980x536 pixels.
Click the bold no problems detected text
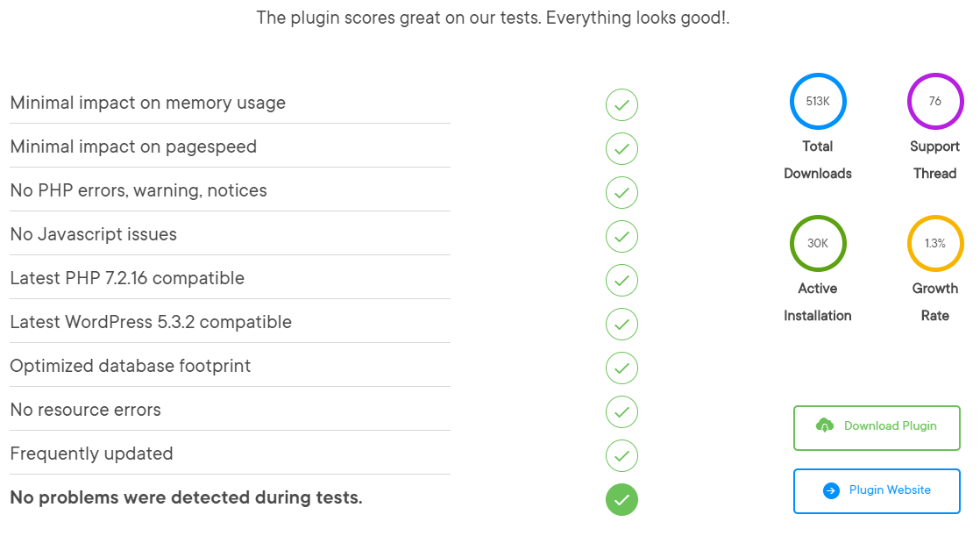(x=185, y=497)
